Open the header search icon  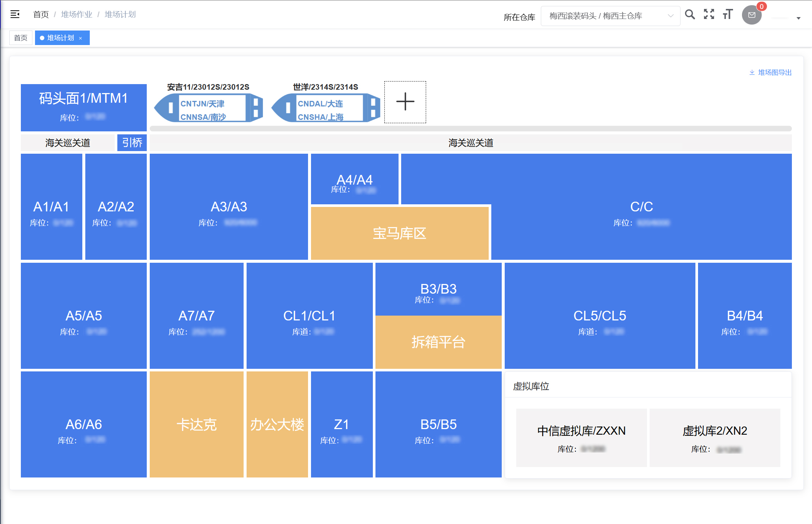click(690, 15)
